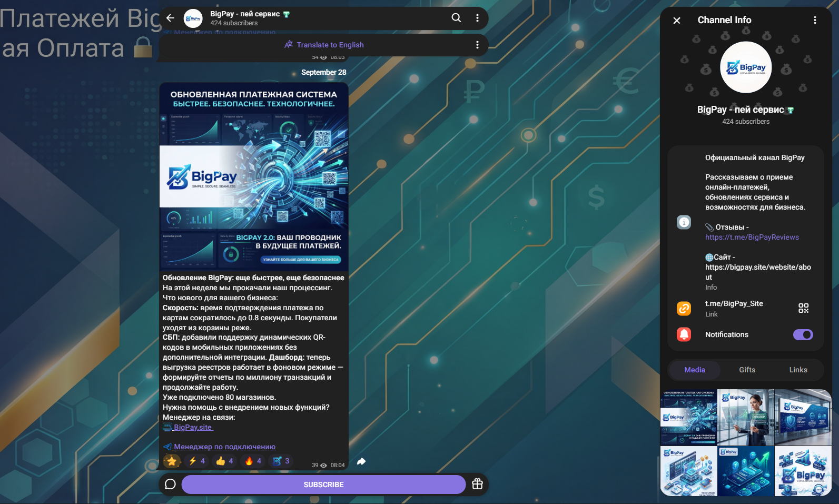Click Translate to English
The width and height of the screenshot is (839, 504).
pos(324,45)
